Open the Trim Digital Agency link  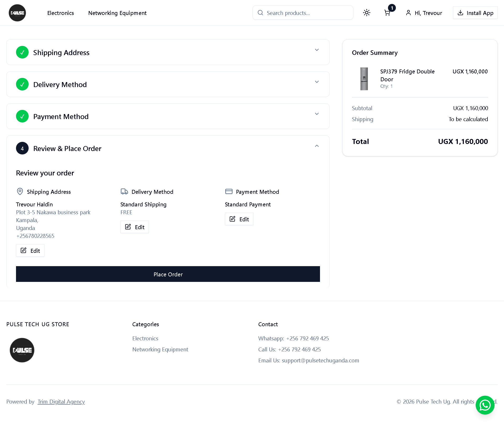pos(61,401)
